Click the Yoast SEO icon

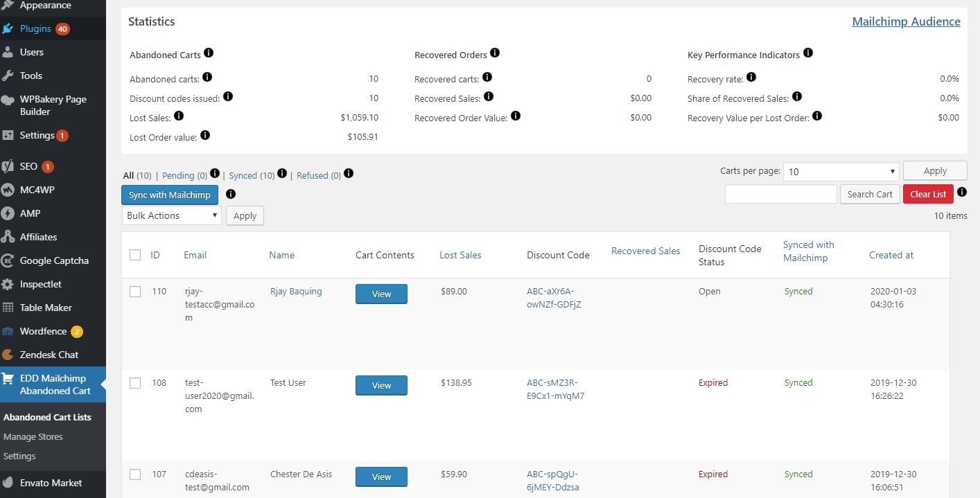pyautogui.click(x=8, y=167)
